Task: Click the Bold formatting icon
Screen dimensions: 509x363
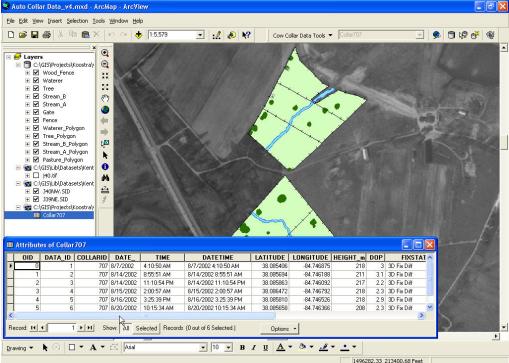Action: point(242,347)
